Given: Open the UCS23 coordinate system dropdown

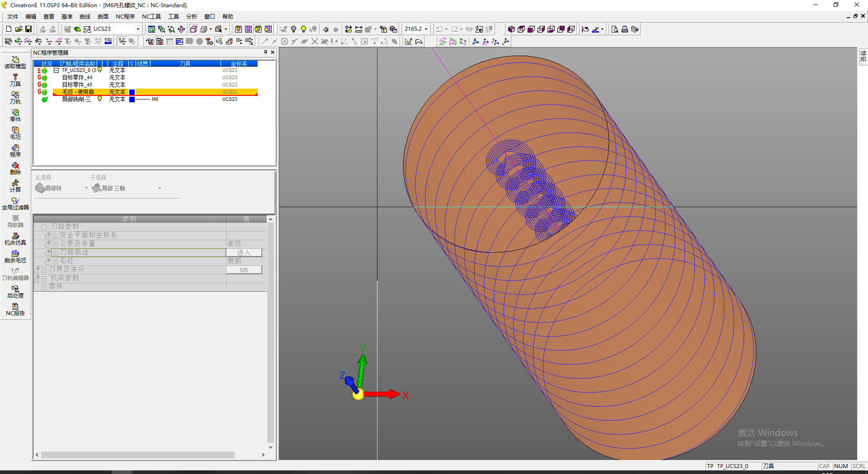Looking at the screenshot, I should pyautogui.click(x=138, y=29).
